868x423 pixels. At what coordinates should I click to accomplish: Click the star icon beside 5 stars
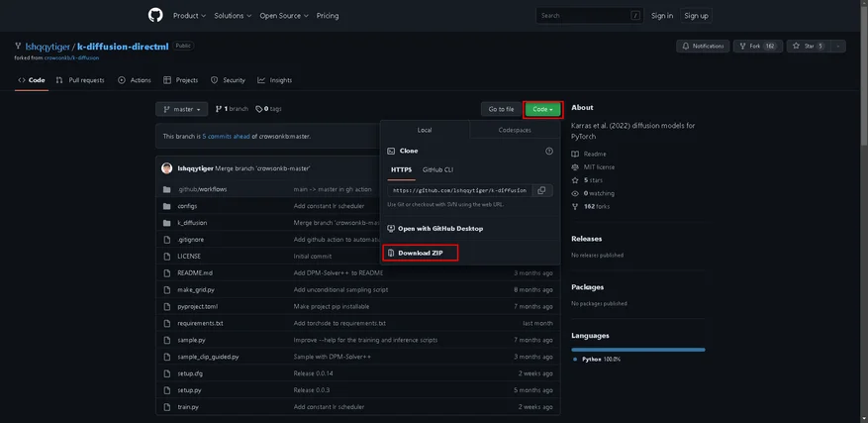pos(575,180)
